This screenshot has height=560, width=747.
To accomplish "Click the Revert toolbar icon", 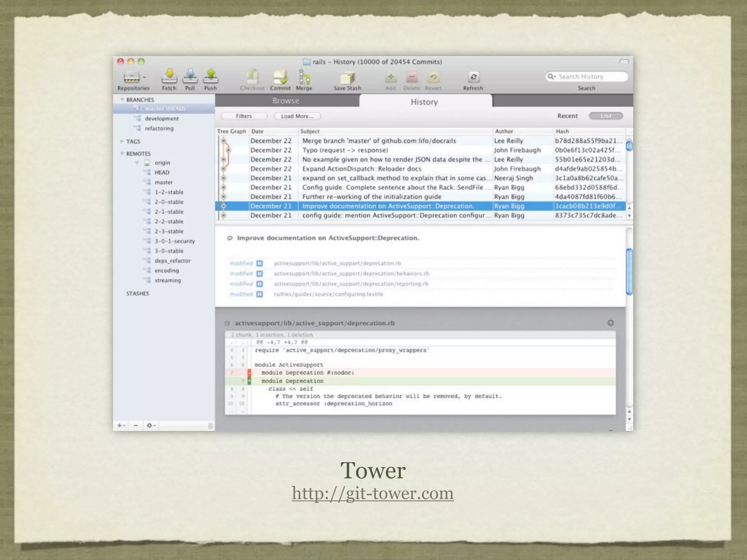I will [x=433, y=77].
